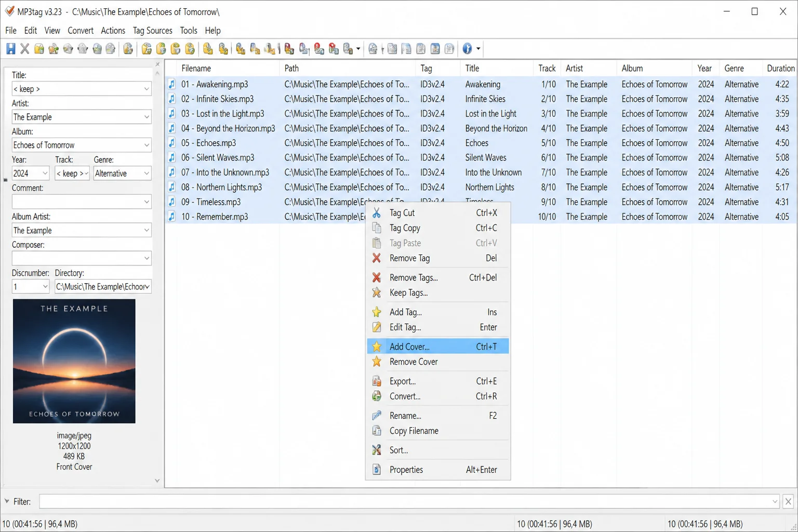798x532 pixels.
Task: Click music note icon of 10 - Remember.mp3
Action: click(x=172, y=217)
